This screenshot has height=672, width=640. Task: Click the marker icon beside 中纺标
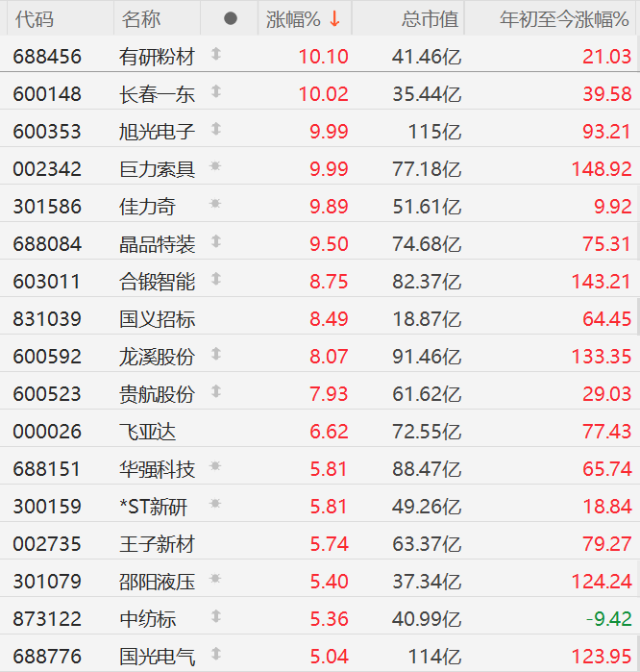pos(216,616)
